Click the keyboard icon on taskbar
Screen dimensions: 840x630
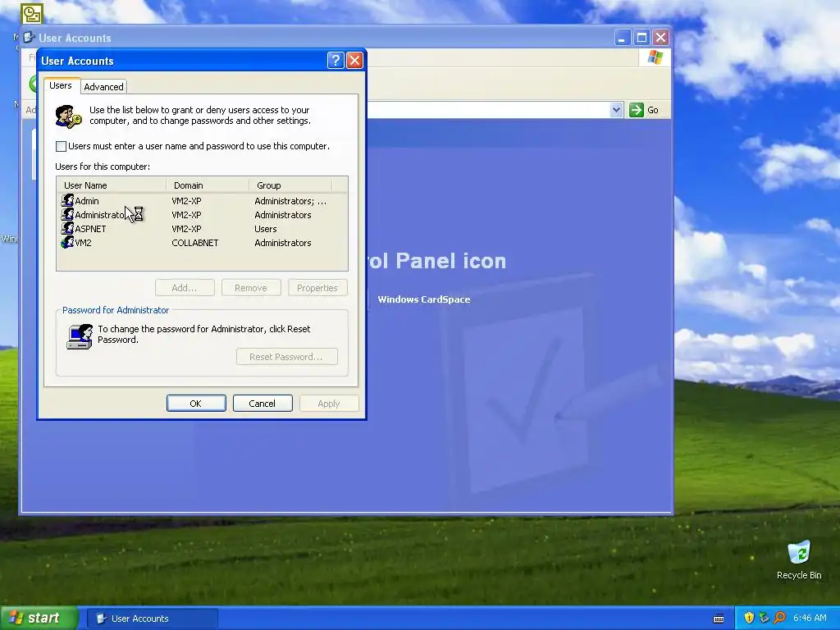(719, 619)
